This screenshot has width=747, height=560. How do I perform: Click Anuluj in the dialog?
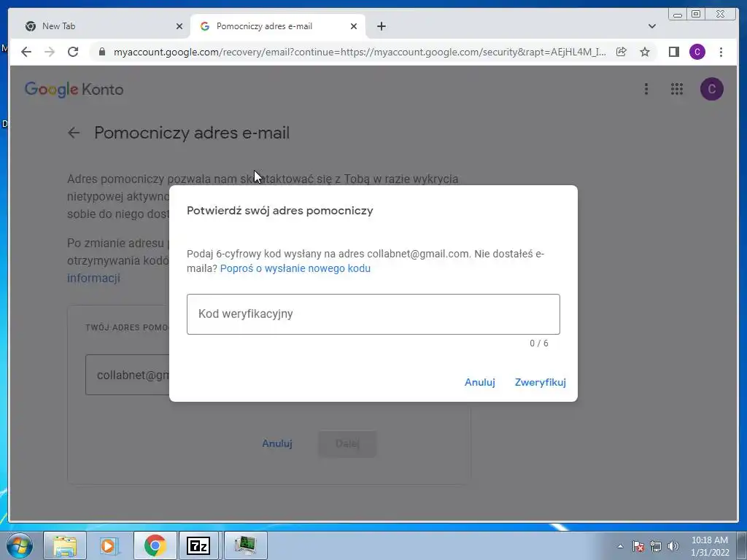click(480, 382)
